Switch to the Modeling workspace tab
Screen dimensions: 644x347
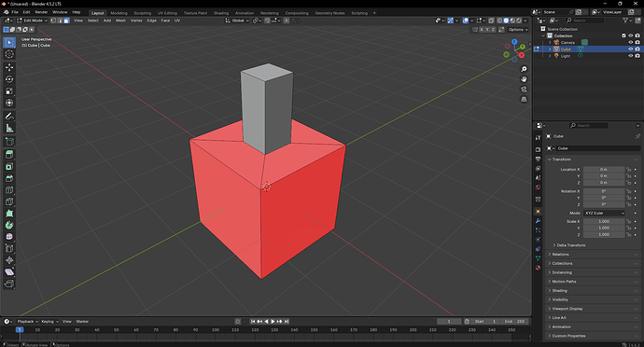click(x=119, y=13)
